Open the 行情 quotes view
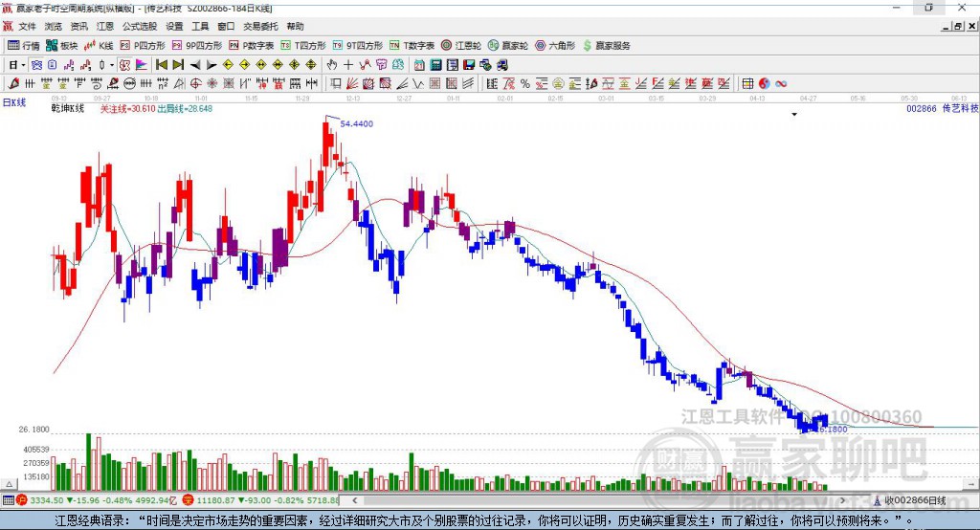This screenshot has width=980, height=530. [23, 46]
